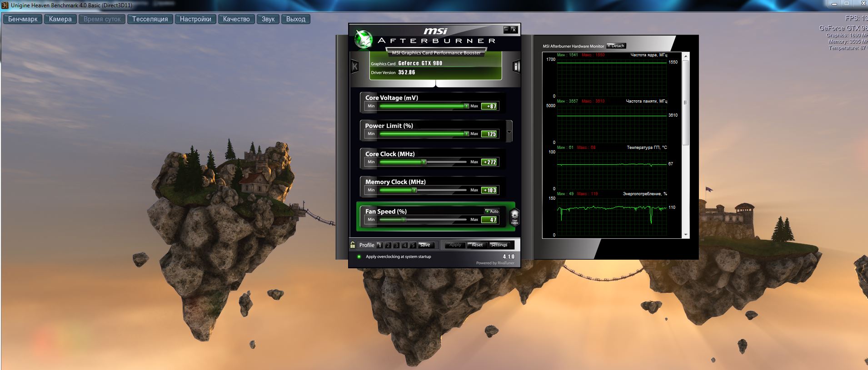Click the Core Clock slider handle
868x370 pixels.
pyautogui.click(x=424, y=162)
